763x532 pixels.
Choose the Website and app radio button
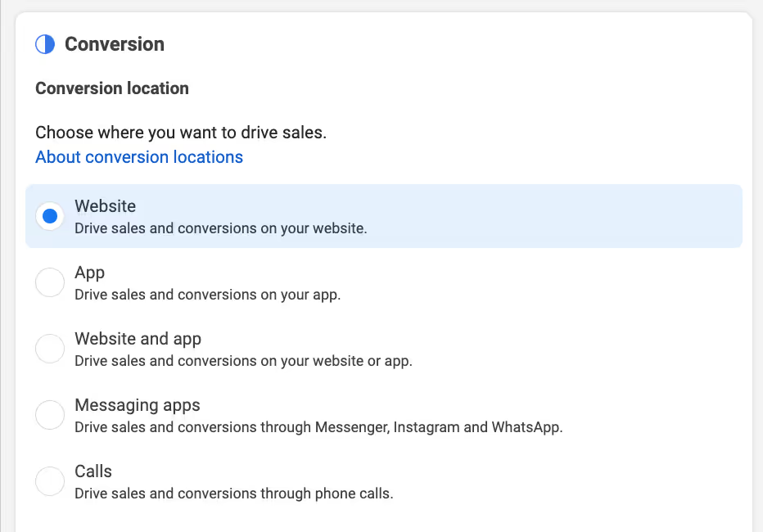point(50,349)
